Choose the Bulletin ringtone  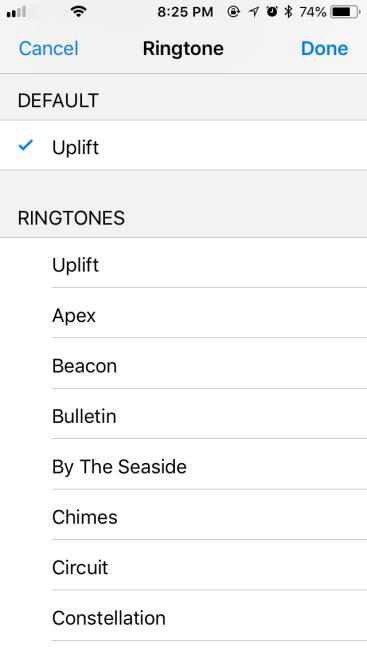point(184,414)
